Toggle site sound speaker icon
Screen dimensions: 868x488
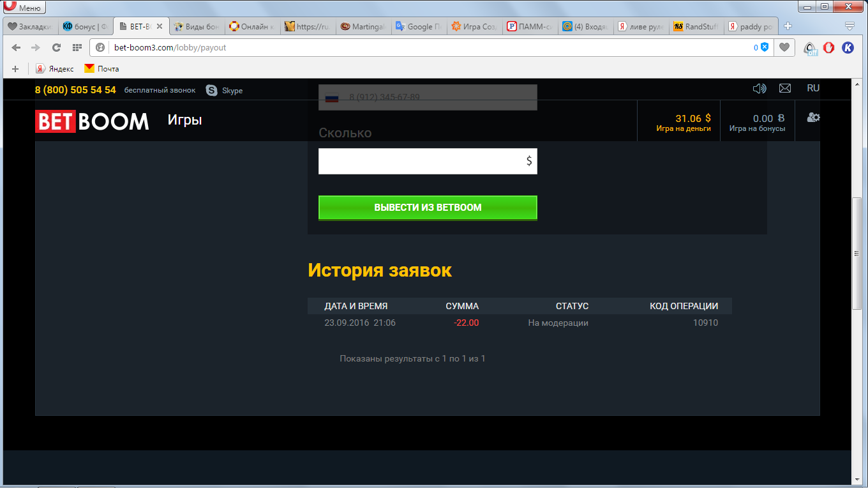click(759, 88)
